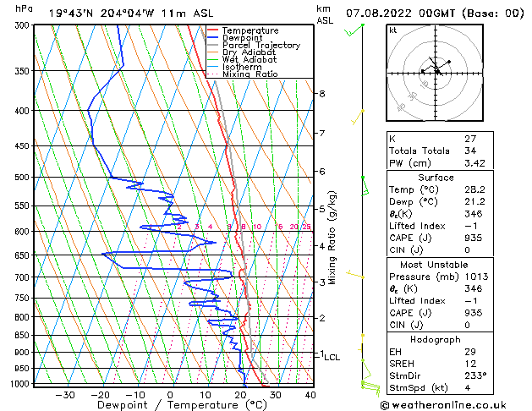Click the -30 temperature axis label
The width and height of the screenshot is (532, 411).
tap(65, 395)
